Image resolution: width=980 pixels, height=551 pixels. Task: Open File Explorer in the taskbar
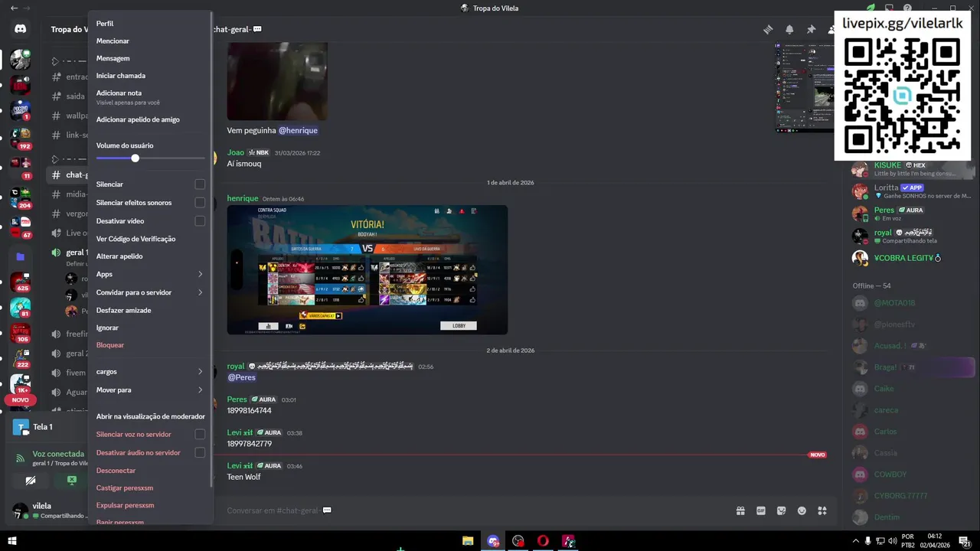(x=468, y=541)
